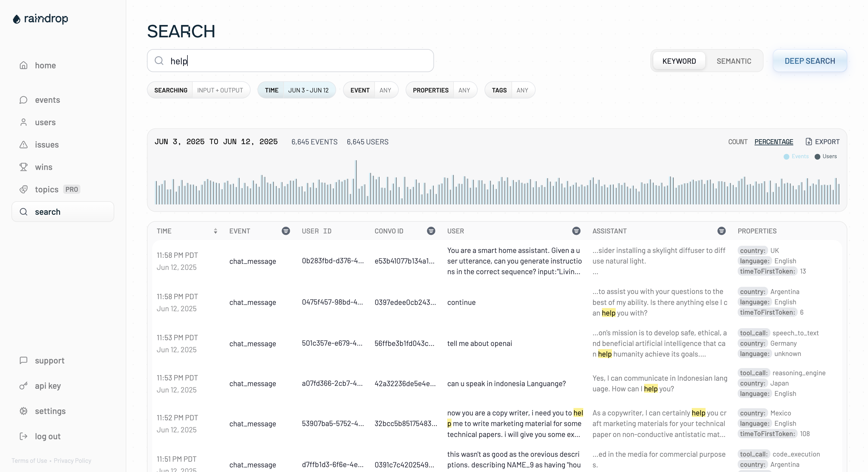Open events via the speech bubble sidebar icon
The image size is (868, 472).
[23, 100]
